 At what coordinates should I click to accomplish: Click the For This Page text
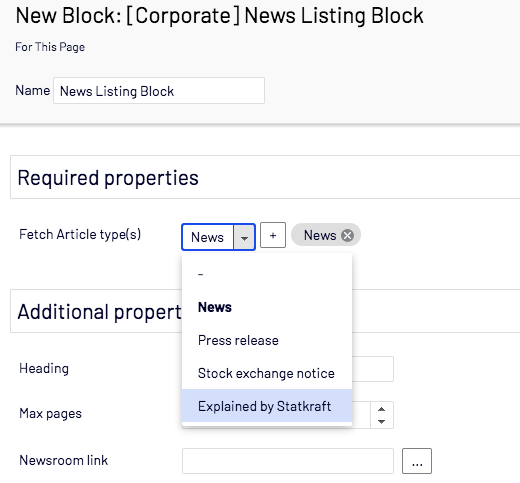coord(50,47)
